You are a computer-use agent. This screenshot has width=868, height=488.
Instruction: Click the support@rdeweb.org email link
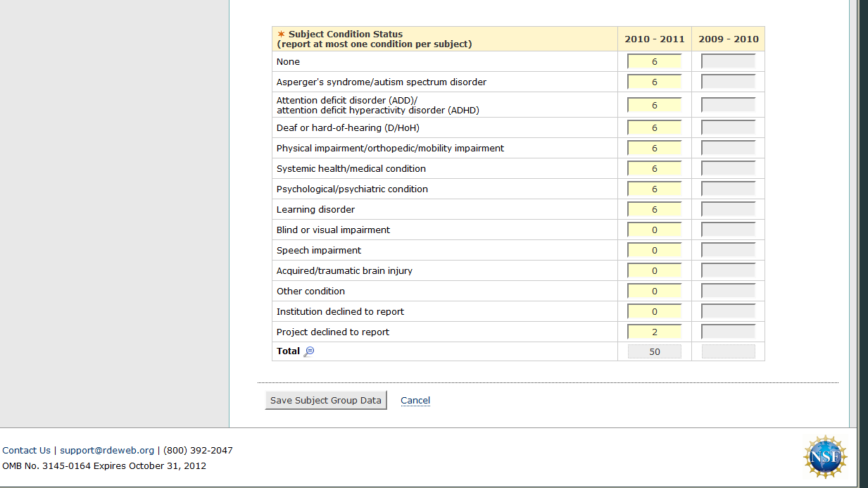(x=107, y=451)
